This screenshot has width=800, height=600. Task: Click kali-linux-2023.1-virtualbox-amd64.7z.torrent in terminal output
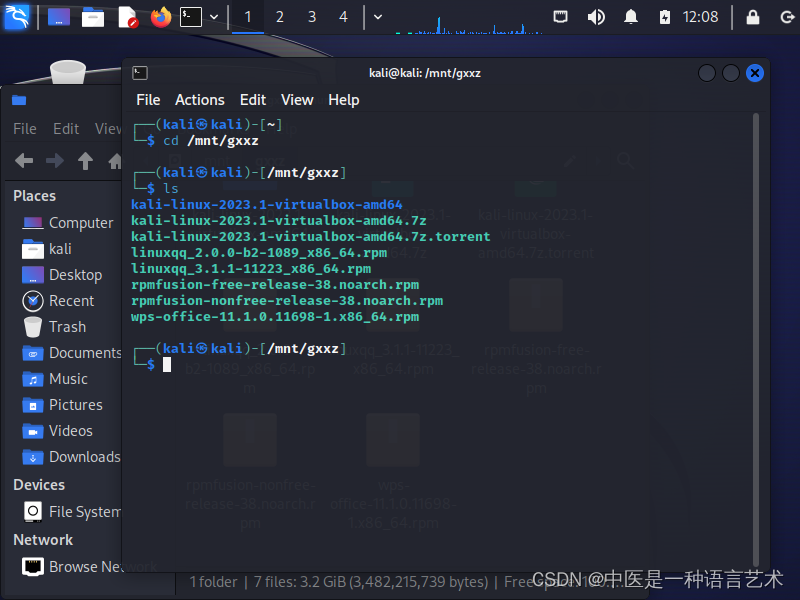310,237
